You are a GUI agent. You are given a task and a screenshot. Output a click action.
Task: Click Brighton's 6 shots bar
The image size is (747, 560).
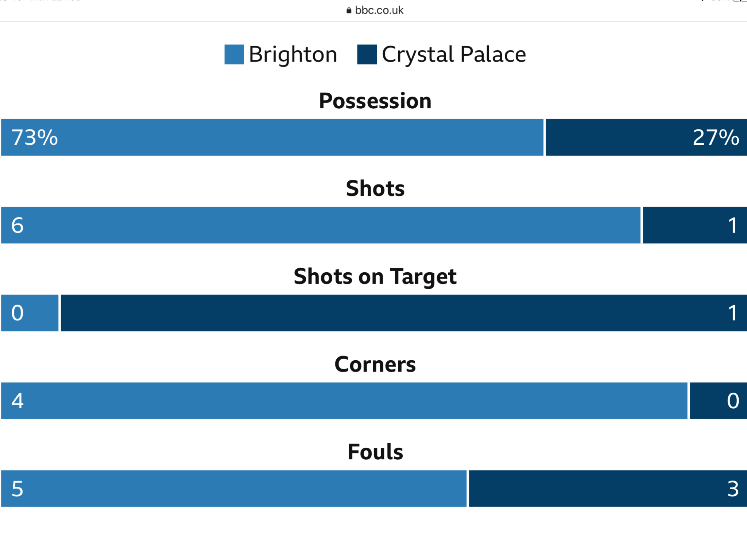(x=321, y=225)
